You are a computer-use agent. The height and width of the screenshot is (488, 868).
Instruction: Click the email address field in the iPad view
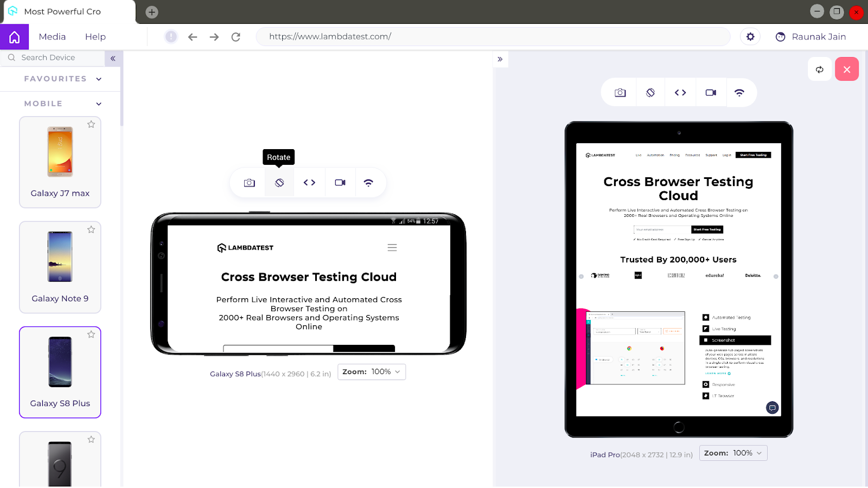click(x=662, y=230)
